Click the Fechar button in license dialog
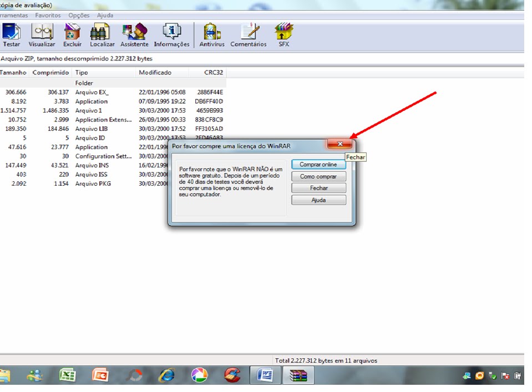This screenshot has height=392, width=532. pyautogui.click(x=318, y=188)
